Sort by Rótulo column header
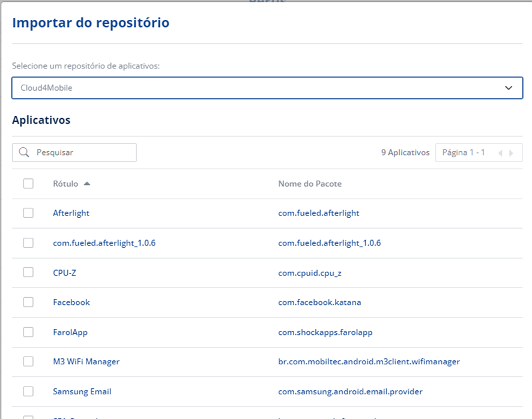 point(65,184)
